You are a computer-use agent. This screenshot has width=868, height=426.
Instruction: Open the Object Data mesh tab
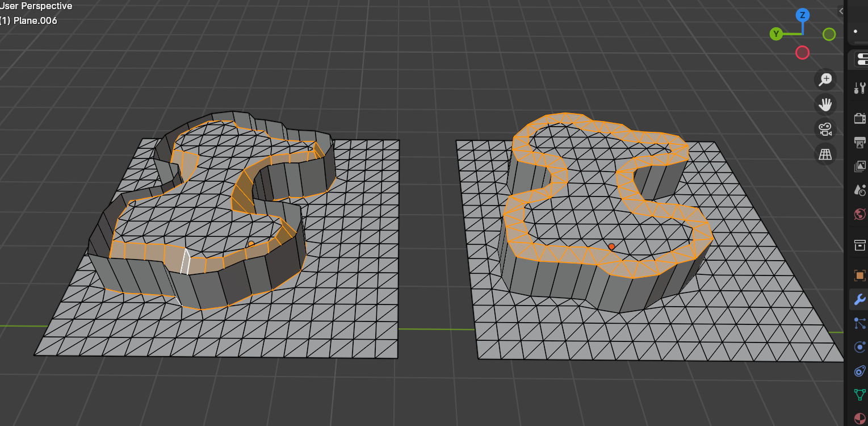[x=859, y=395]
